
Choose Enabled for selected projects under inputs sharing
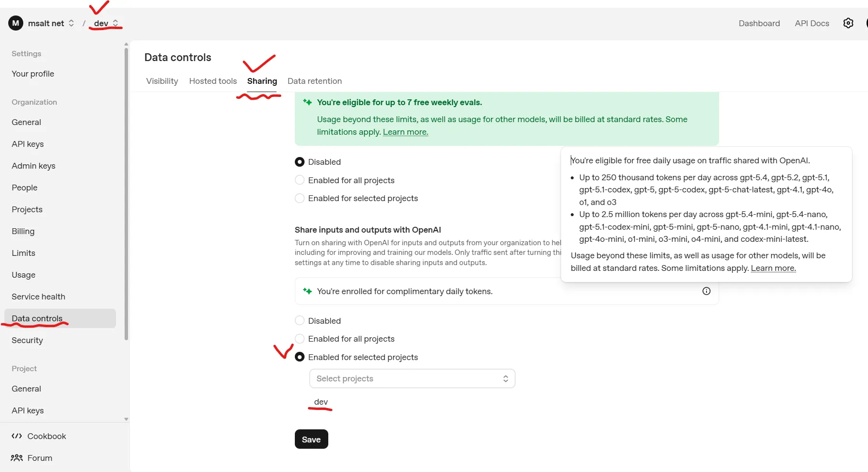[300, 357]
